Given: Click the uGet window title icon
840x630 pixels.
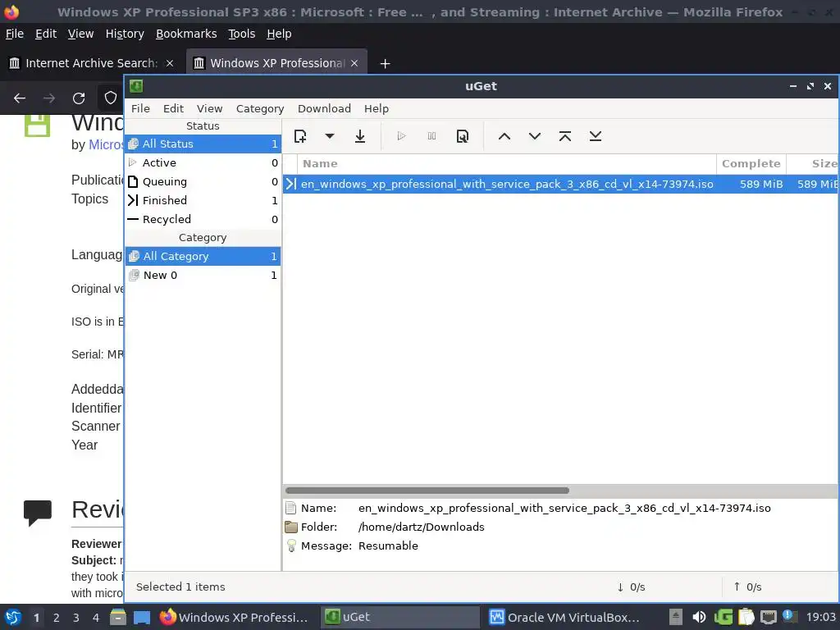Looking at the screenshot, I should coord(136,86).
